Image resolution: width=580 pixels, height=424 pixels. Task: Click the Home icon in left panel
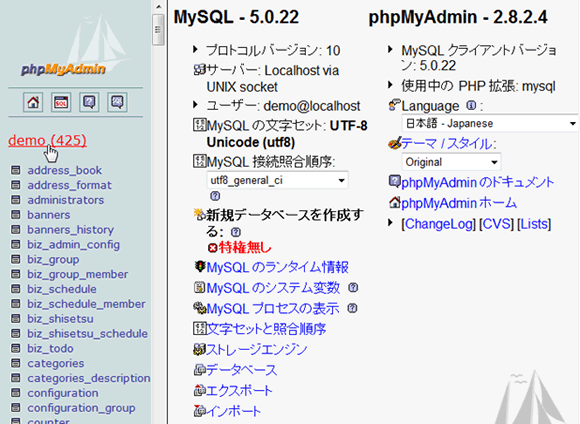[x=33, y=102]
